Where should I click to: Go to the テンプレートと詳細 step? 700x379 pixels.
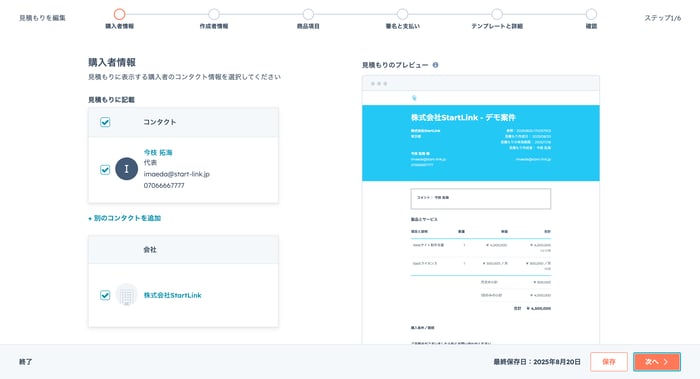[x=497, y=14]
